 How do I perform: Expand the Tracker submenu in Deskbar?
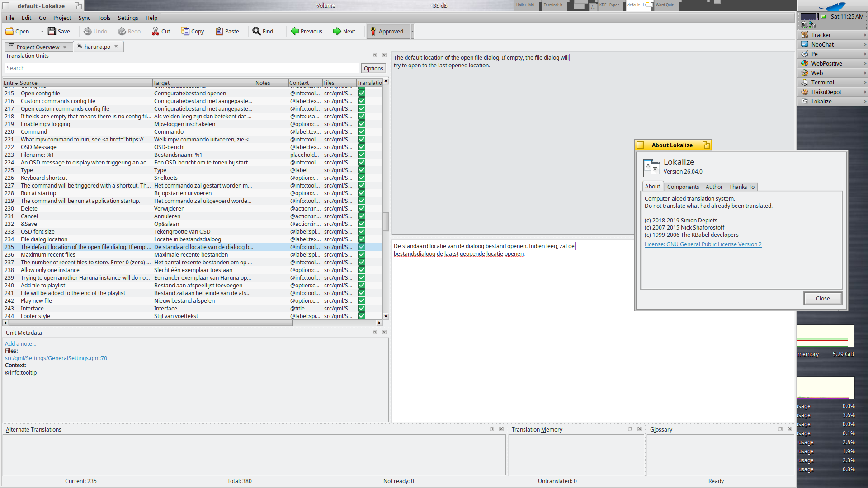coord(865,35)
